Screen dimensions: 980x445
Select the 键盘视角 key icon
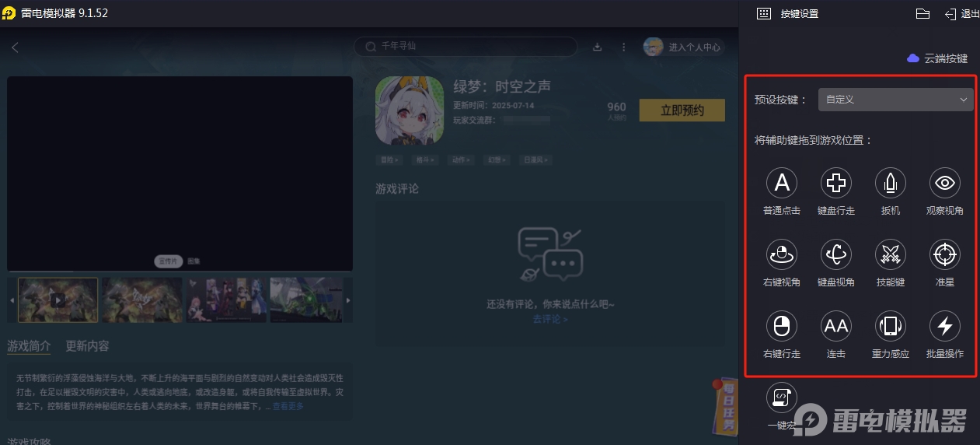[x=836, y=254]
